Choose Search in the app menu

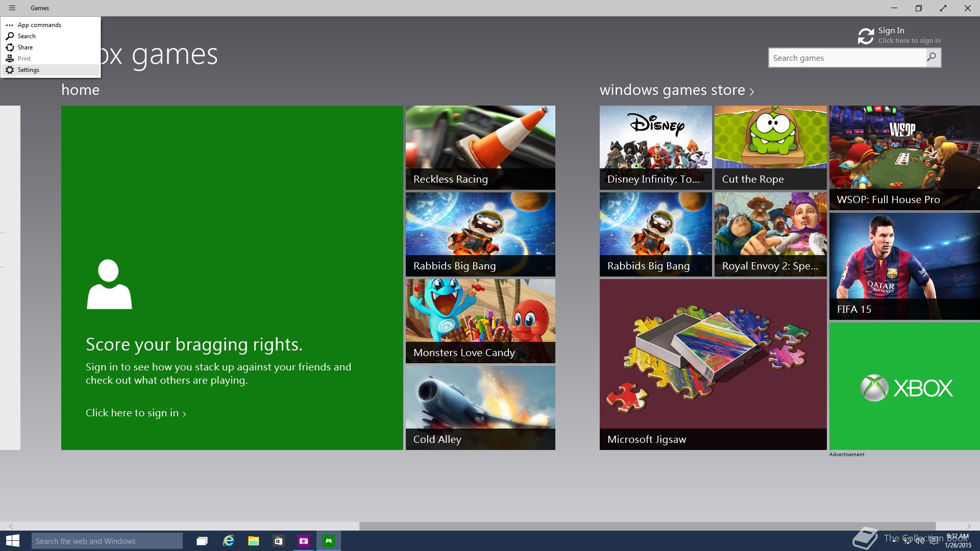tap(51, 36)
